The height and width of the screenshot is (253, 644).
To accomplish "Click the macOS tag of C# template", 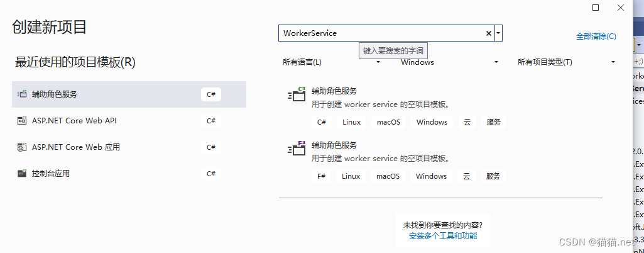I will pyautogui.click(x=388, y=122).
